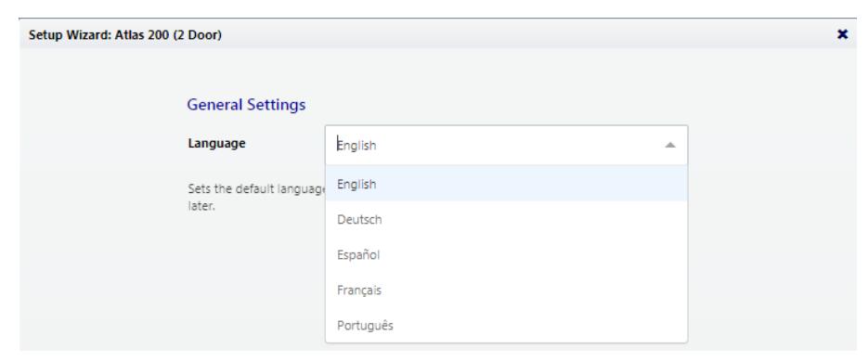The image size is (868, 361).
Task: Choose Português from the language list
Action: click(506, 325)
